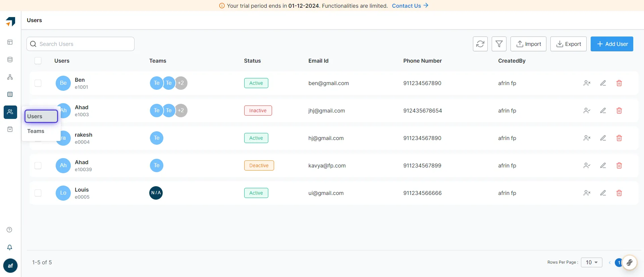644x277 pixels.
Task: Click the Deactive status badge
Action: coord(259,165)
